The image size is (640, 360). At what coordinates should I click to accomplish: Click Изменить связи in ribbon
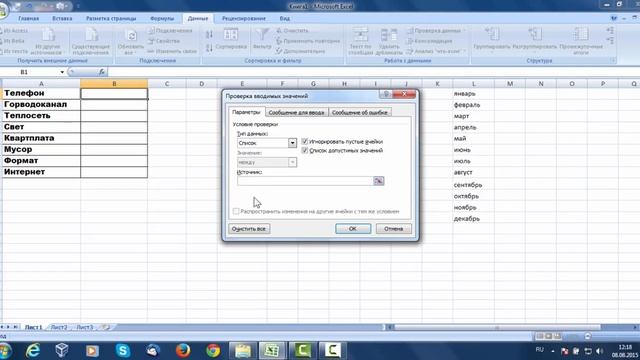click(x=172, y=51)
